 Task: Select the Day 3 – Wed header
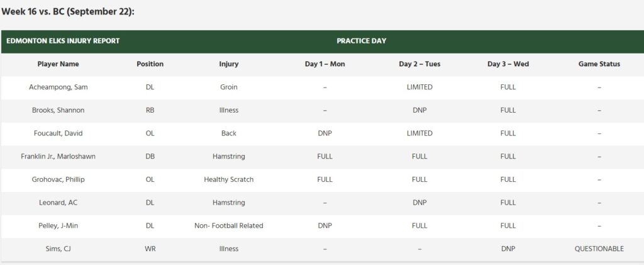[x=508, y=64]
